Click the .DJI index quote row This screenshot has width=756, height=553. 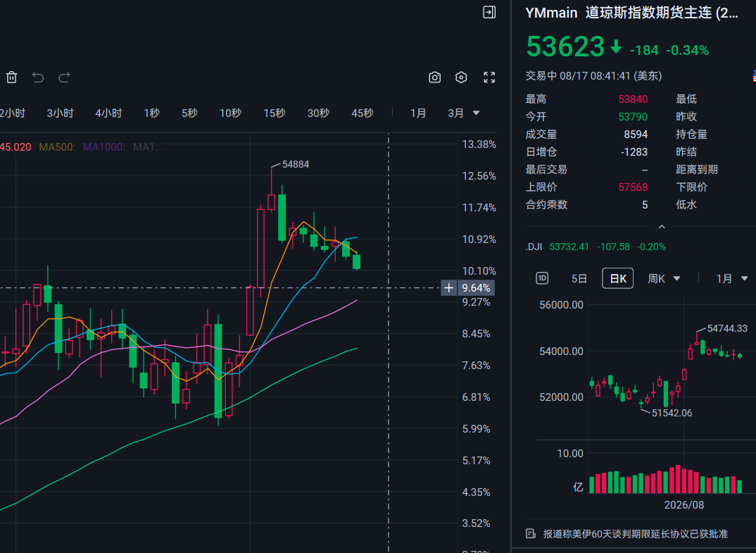point(596,247)
